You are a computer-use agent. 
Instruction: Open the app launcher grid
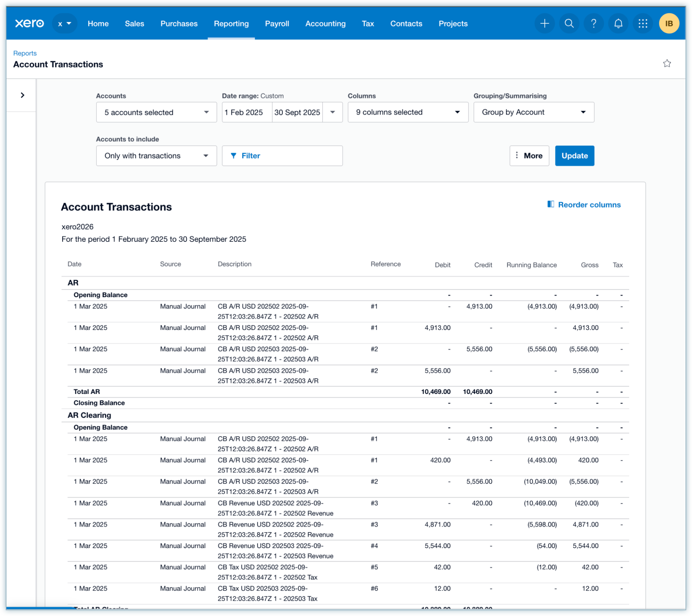pos(643,23)
